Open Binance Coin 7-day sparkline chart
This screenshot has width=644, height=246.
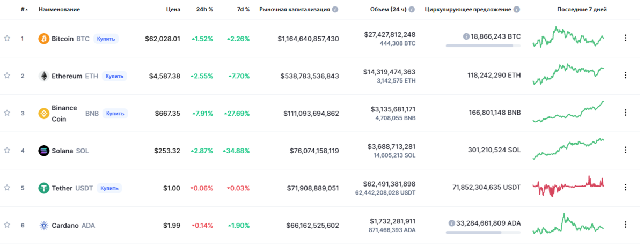[569, 111]
